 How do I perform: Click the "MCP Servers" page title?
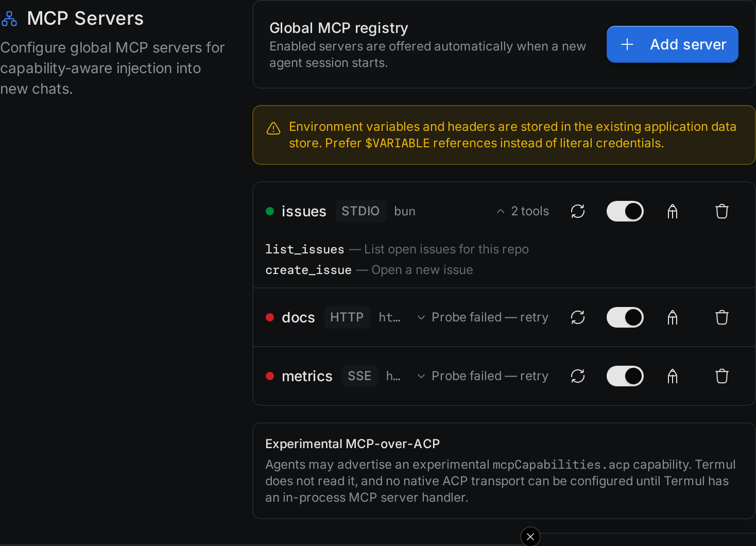(x=85, y=19)
